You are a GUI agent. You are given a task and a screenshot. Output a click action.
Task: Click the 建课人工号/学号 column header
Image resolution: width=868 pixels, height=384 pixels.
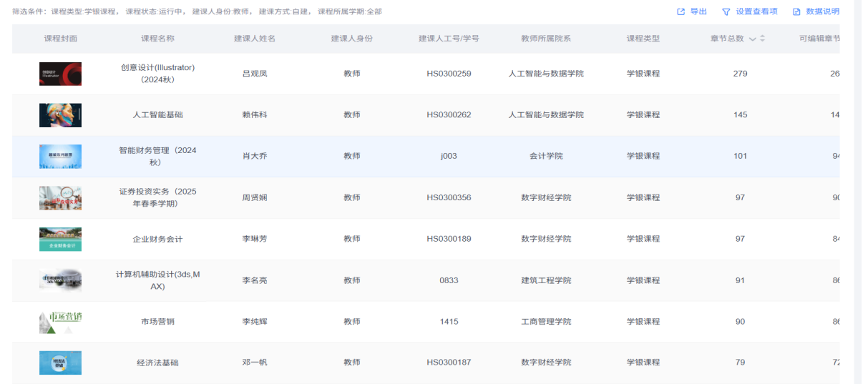449,39
